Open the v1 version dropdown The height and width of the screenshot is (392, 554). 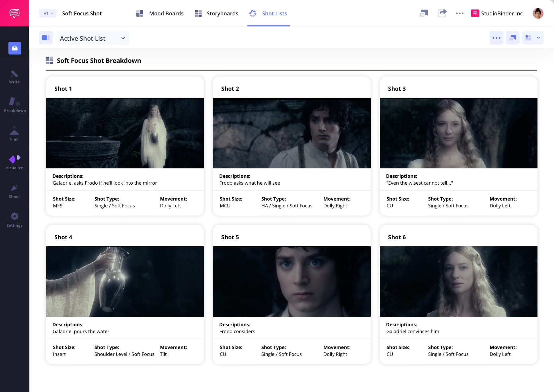pyautogui.click(x=48, y=13)
